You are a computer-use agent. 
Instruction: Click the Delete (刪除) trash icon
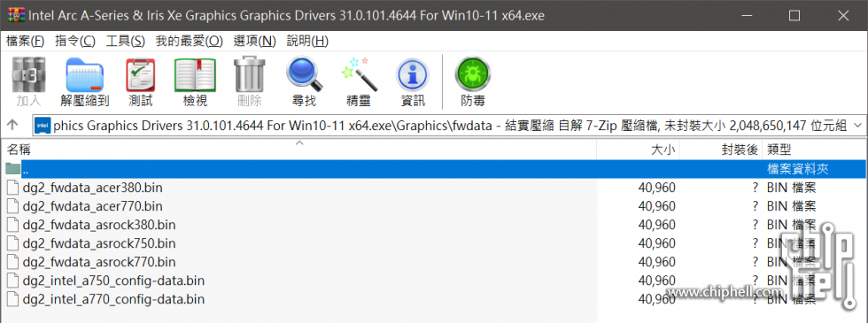point(250,74)
